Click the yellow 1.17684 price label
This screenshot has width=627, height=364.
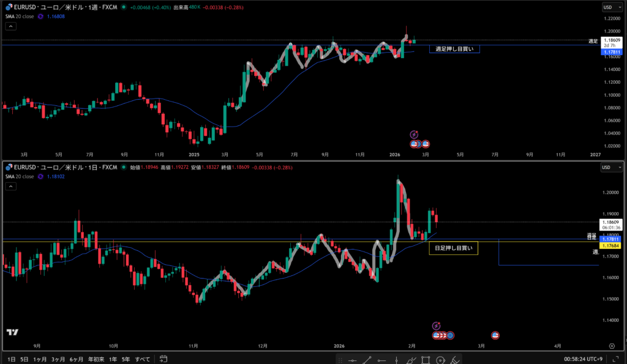[x=610, y=245]
